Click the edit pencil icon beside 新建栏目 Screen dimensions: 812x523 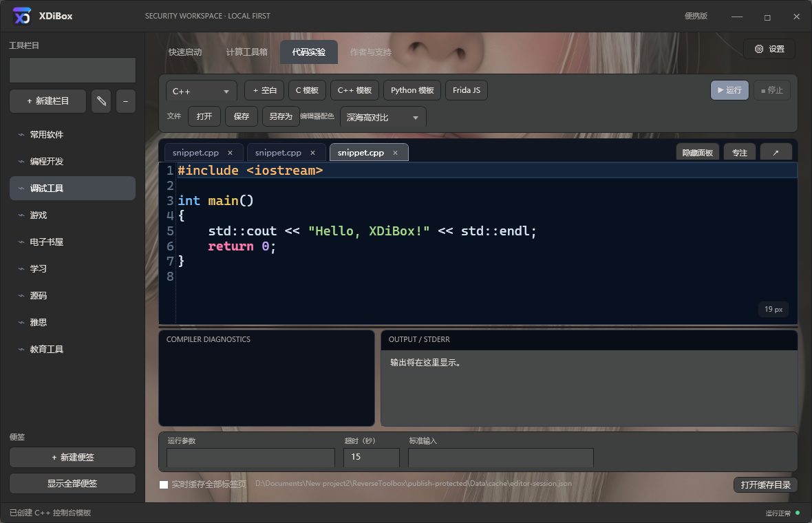tap(102, 101)
